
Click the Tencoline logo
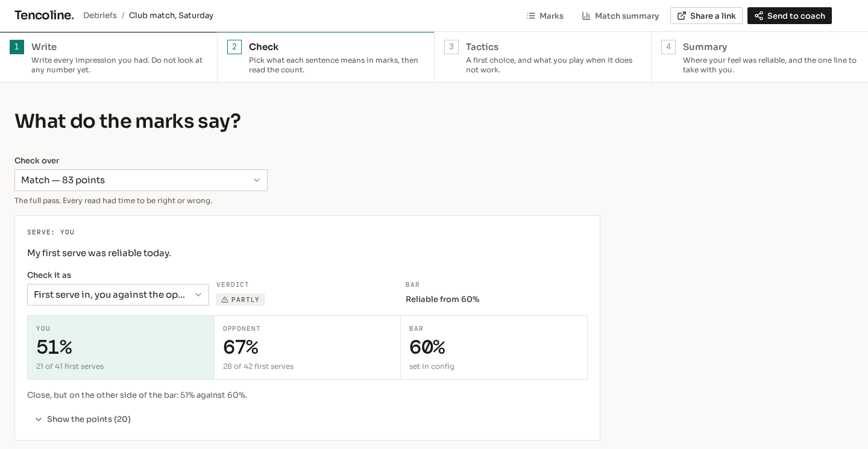tap(44, 16)
